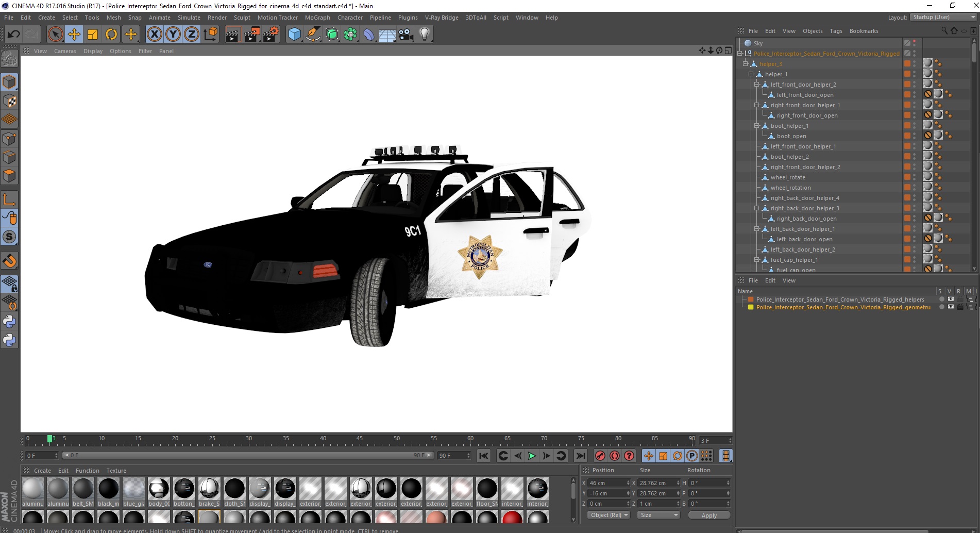Collapse left_back_door_helper_1 node
The width and height of the screenshot is (980, 533).
tap(757, 229)
